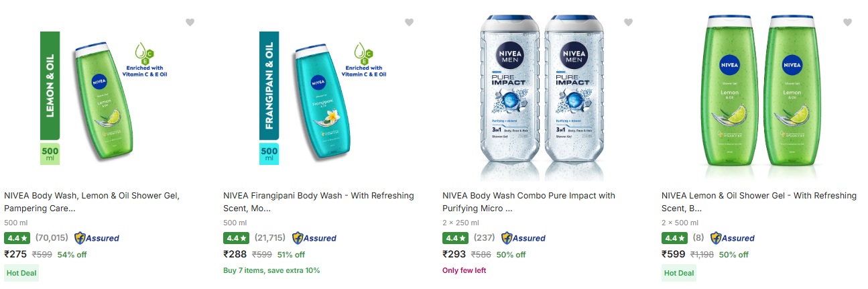
Task: Click the Buy 7 items, save extra 10% offer
Action: (271, 271)
